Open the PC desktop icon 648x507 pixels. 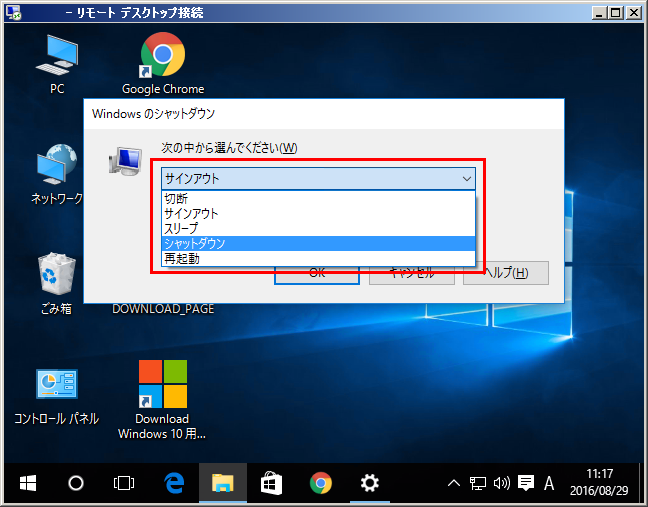(x=57, y=58)
